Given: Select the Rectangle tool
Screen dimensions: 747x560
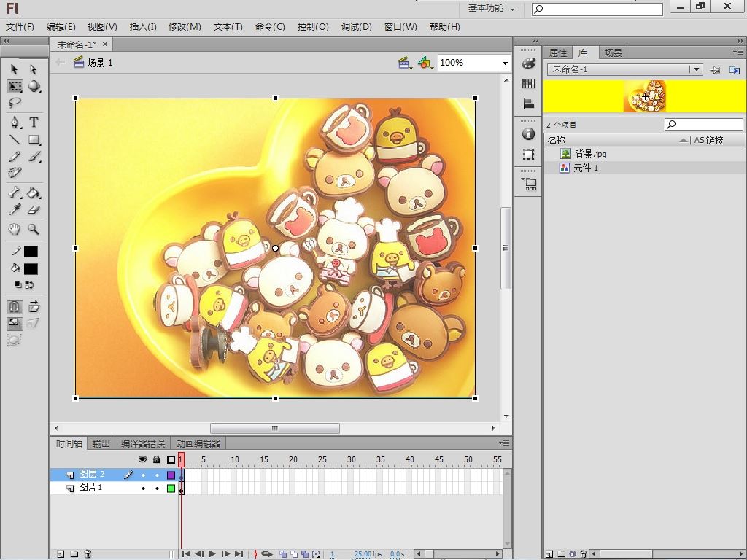Looking at the screenshot, I should [34, 139].
